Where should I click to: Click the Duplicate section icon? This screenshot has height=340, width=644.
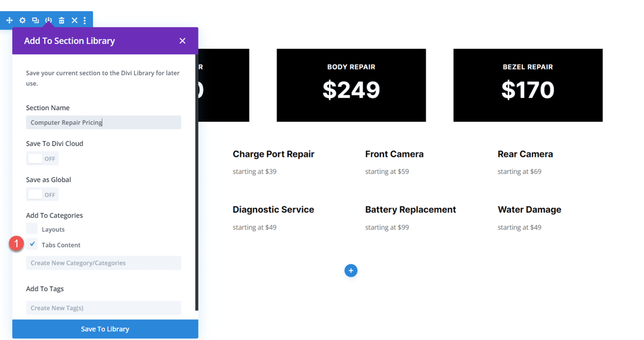point(35,20)
